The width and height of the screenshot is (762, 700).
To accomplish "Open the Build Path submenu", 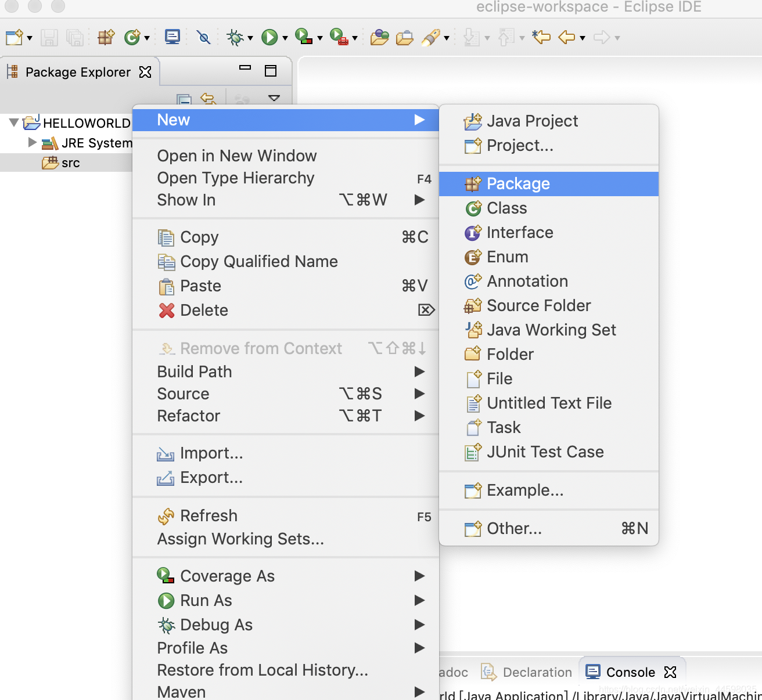I will (286, 371).
